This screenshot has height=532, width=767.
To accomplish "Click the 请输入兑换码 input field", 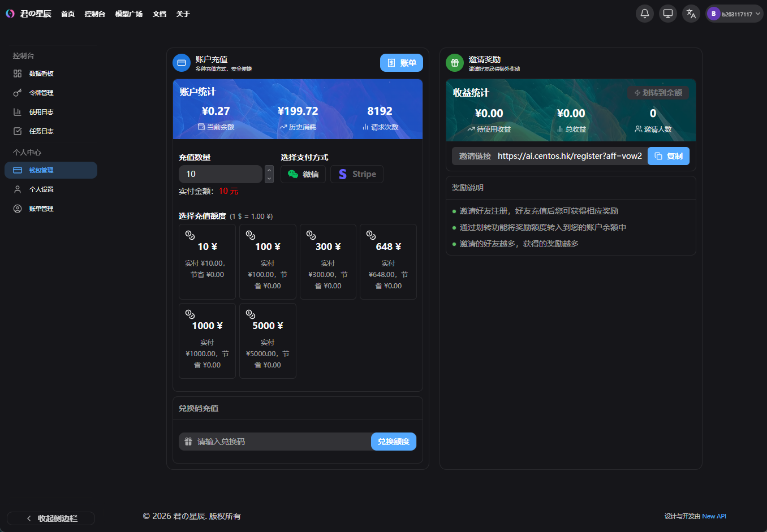I will tap(275, 442).
